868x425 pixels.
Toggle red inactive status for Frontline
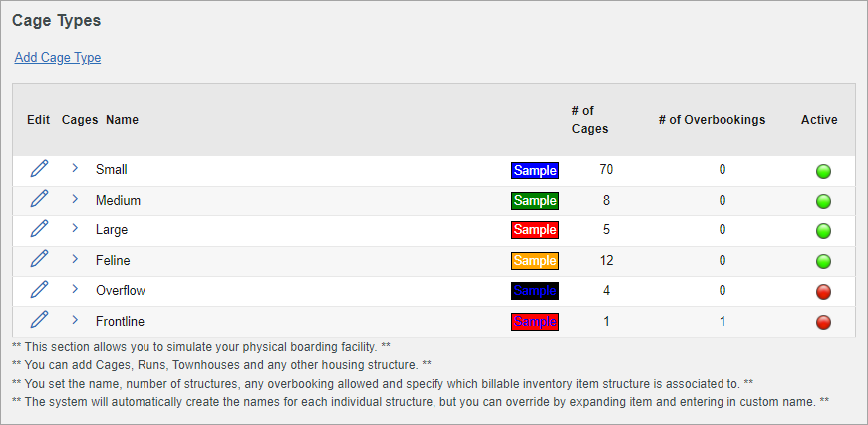point(823,322)
